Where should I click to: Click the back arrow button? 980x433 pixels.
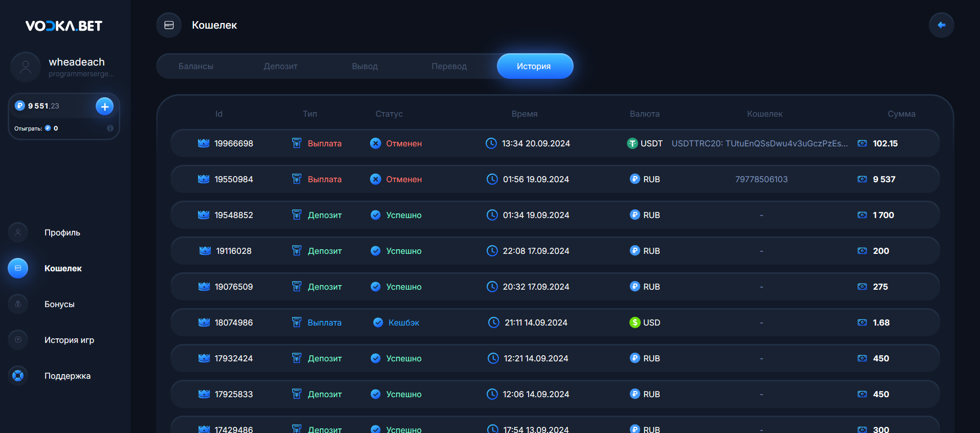pyautogui.click(x=941, y=25)
